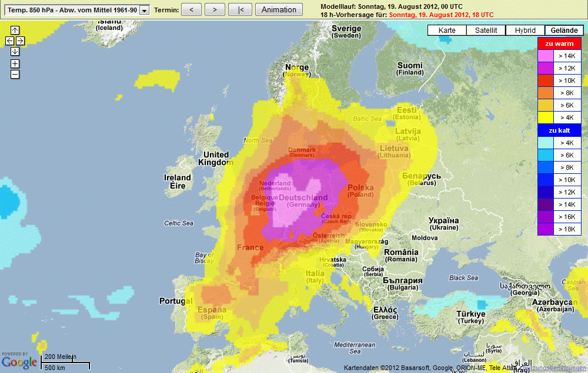
Task: Pan the map up with arrow
Action: (x=15, y=30)
